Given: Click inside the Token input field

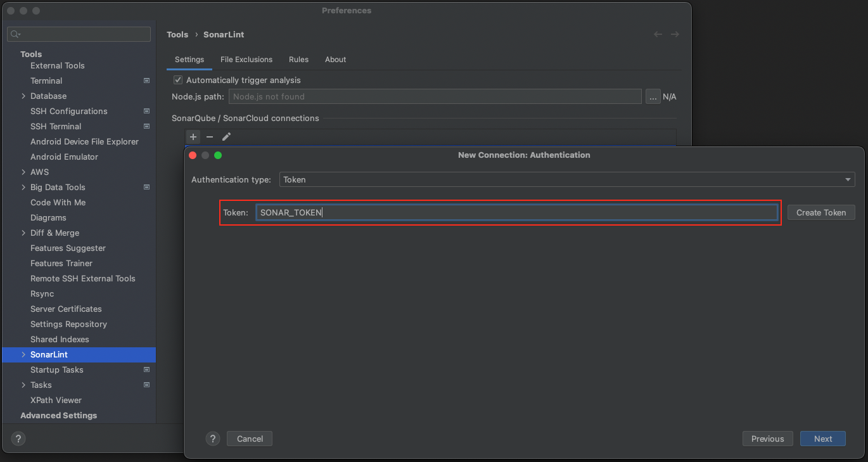Looking at the screenshot, I should coord(516,213).
